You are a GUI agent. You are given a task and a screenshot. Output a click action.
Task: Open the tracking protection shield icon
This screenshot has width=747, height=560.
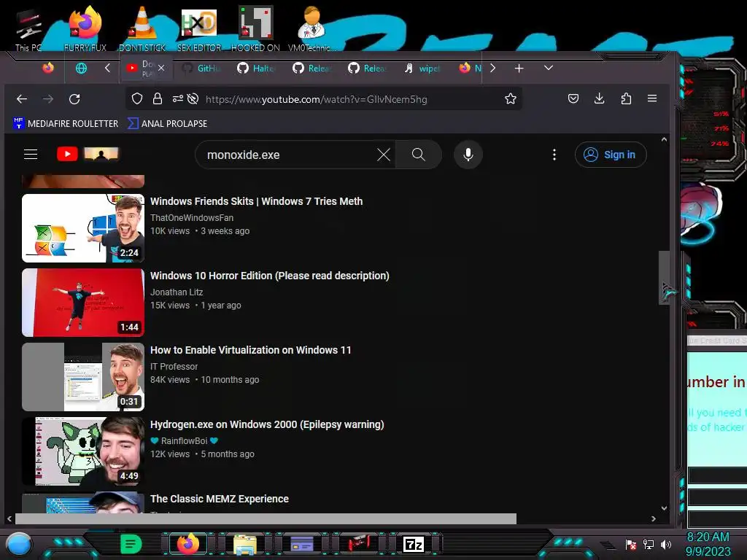[137, 98]
